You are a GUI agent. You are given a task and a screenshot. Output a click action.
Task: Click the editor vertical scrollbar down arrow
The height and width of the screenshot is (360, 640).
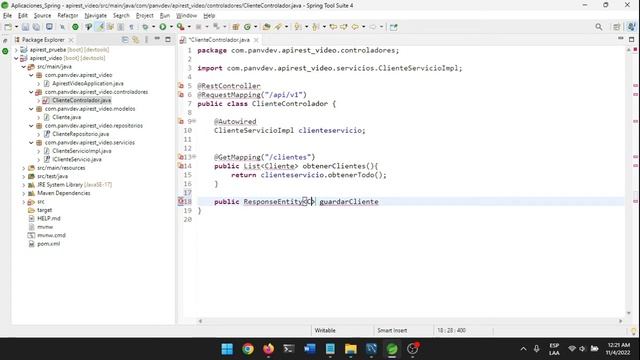tap(629, 313)
